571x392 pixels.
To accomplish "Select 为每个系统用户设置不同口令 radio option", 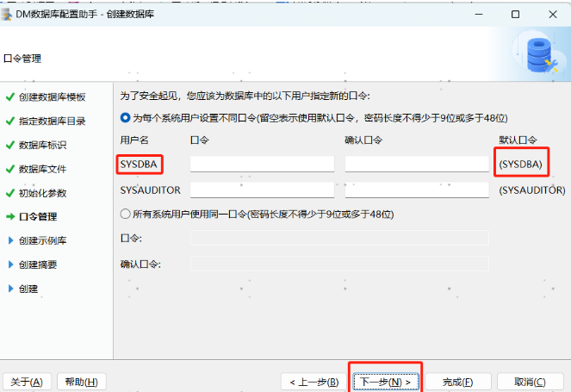I will [x=125, y=118].
